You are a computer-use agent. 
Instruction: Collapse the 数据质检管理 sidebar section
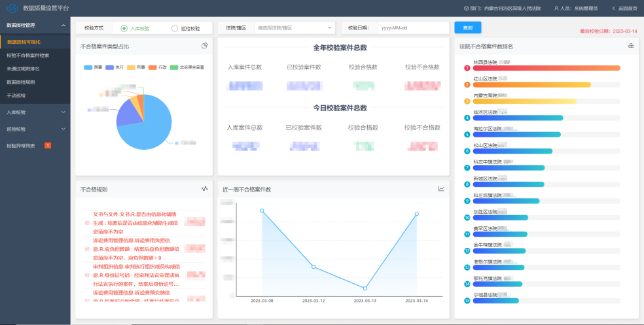tap(35, 25)
